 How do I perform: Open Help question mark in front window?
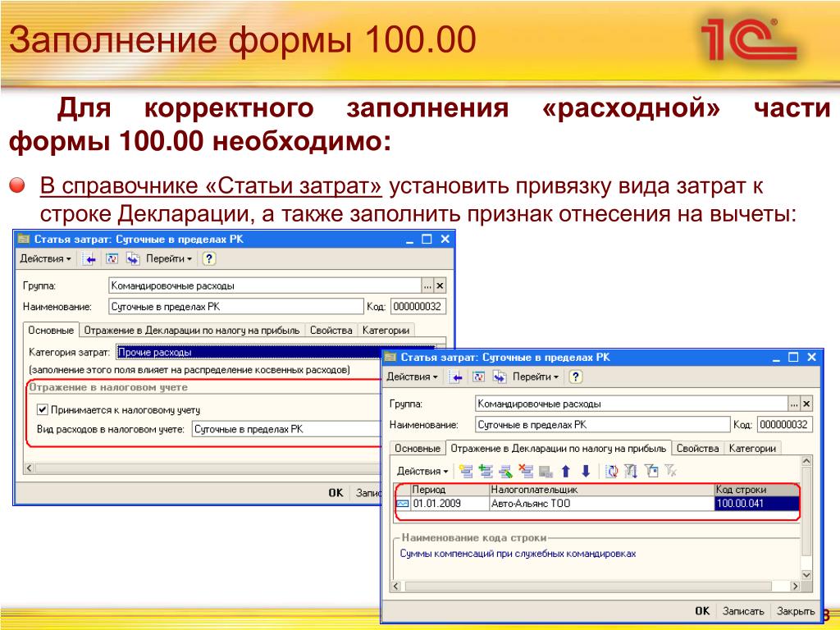pos(575,377)
